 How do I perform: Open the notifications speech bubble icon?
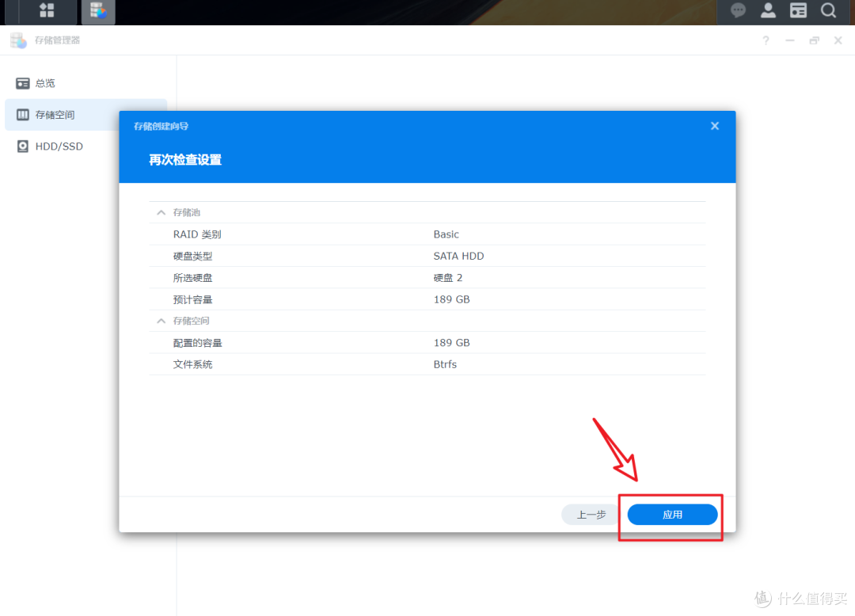[x=738, y=11]
